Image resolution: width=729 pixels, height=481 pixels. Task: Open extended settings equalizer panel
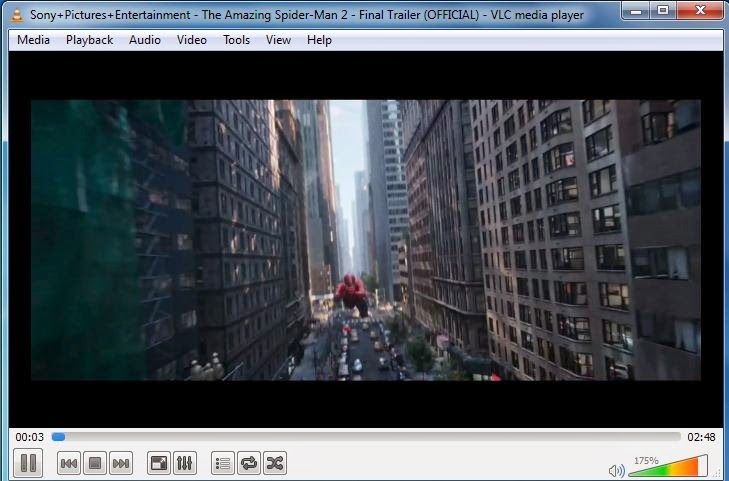[x=185, y=463]
